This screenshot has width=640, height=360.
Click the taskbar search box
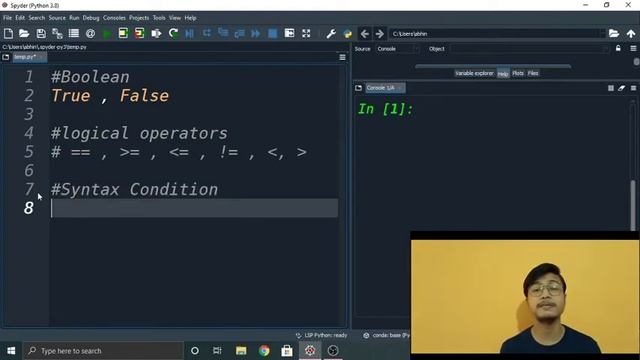(103, 351)
